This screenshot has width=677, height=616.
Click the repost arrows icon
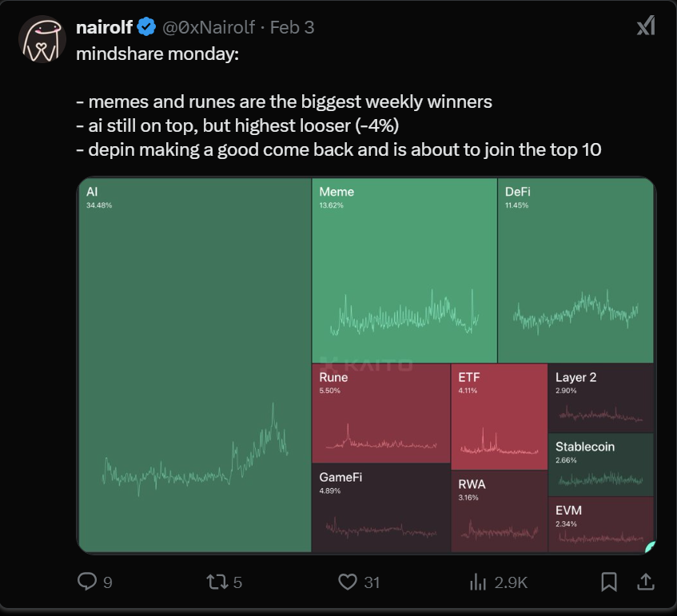217,582
